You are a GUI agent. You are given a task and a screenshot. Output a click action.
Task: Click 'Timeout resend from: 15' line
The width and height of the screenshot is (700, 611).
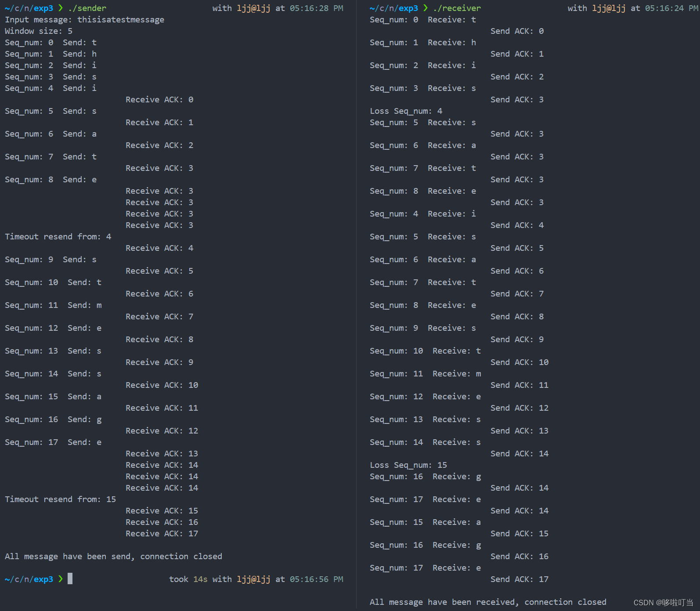point(60,499)
